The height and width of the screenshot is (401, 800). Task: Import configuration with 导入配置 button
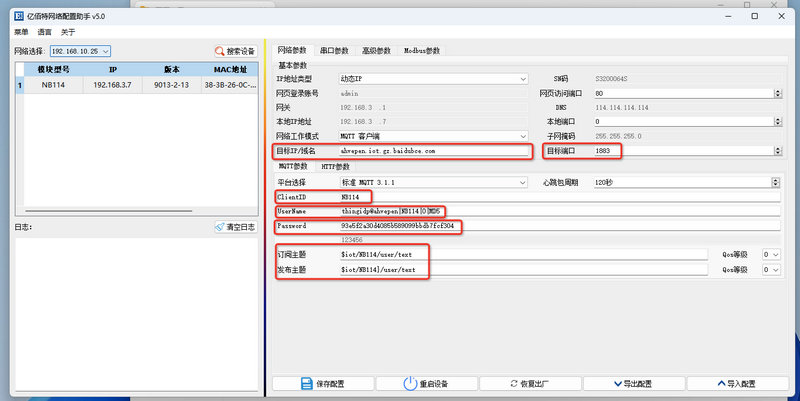pyautogui.click(x=735, y=383)
